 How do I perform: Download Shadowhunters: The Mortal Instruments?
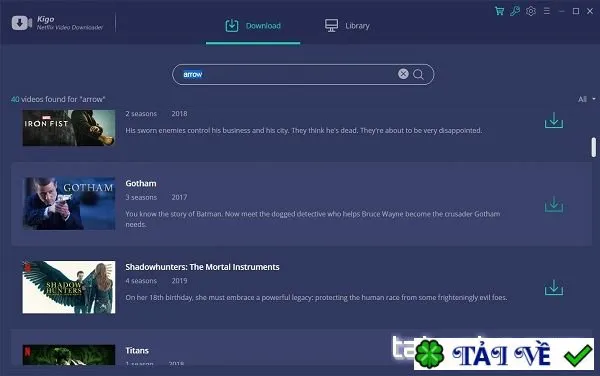point(554,288)
